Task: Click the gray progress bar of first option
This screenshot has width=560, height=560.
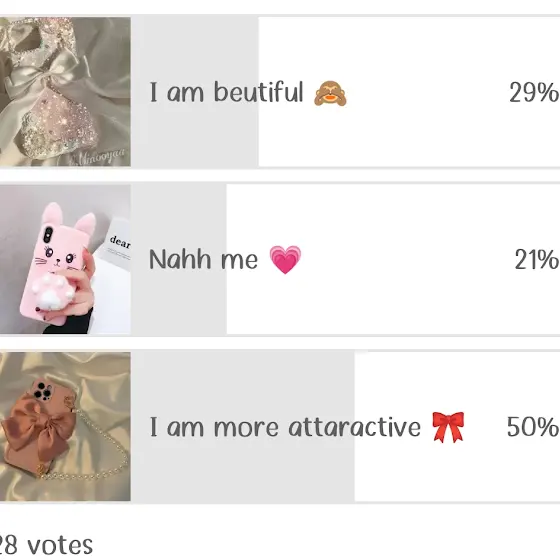Action: click(x=195, y=91)
